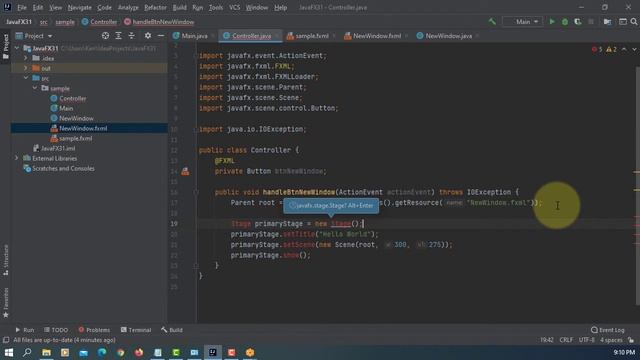This screenshot has height=360, width=640.
Task: Switch to the sample.fxml tab
Action: pyautogui.click(x=312, y=36)
